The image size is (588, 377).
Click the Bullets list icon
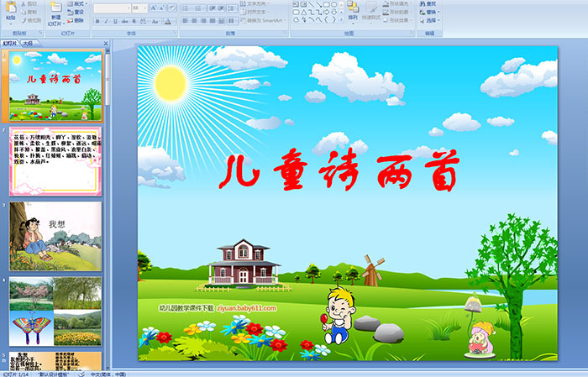point(187,8)
